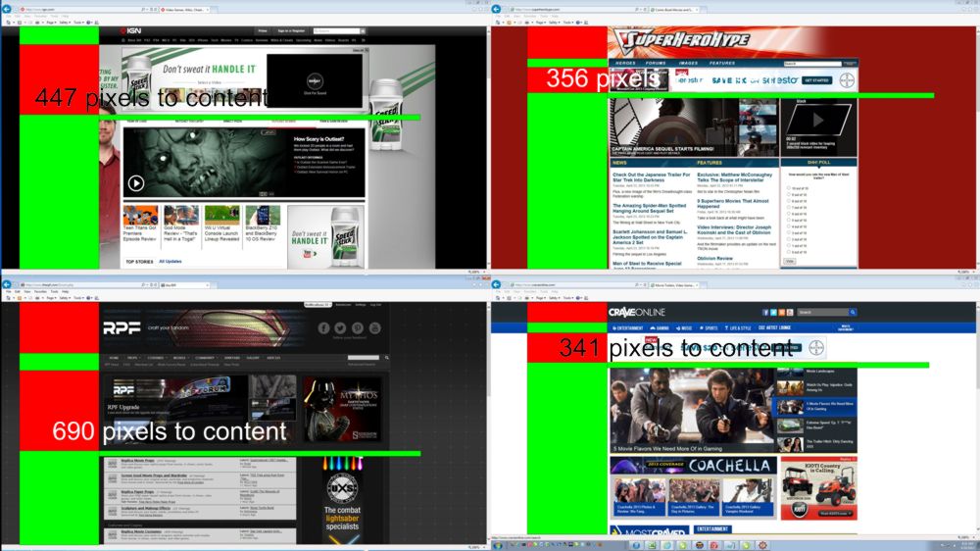This screenshot has width=980, height=551.
Task: Click the Prime button on IGN
Action: point(263,30)
